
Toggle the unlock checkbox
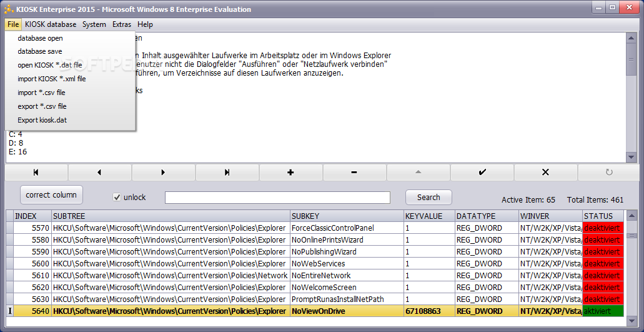(x=117, y=197)
